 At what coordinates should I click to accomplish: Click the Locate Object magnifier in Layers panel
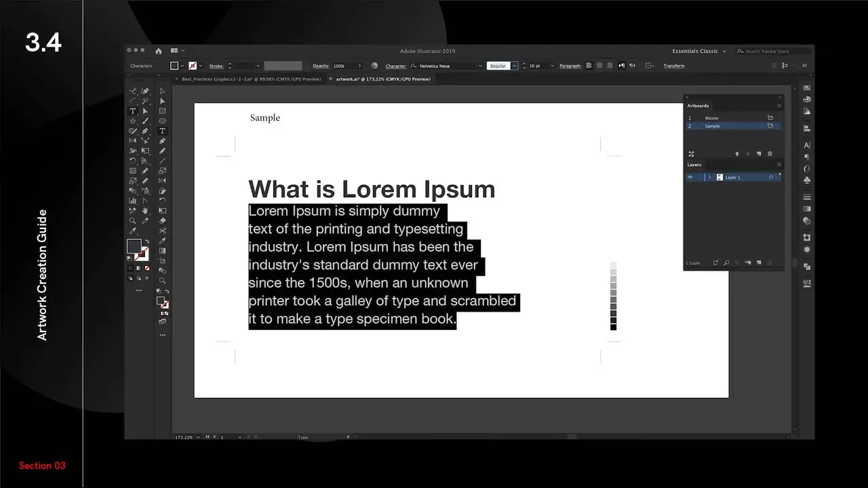(726, 262)
